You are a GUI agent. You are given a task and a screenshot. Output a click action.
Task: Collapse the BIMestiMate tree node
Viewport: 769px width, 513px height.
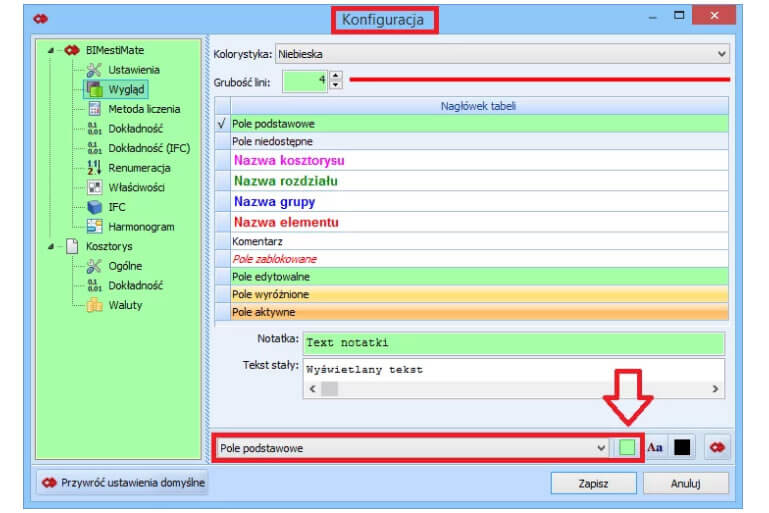pyautogui.click(x=51, y=51)
